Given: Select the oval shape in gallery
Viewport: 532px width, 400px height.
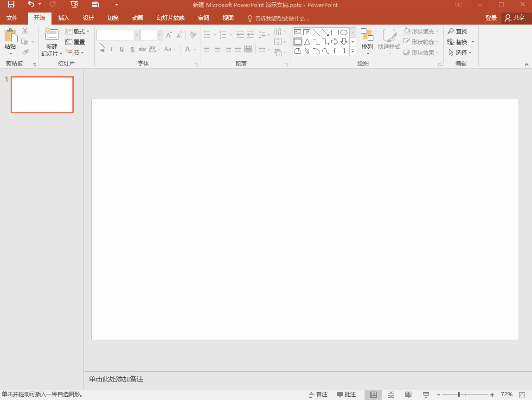Looking at the screenshot, I should [x=344, y=32].
